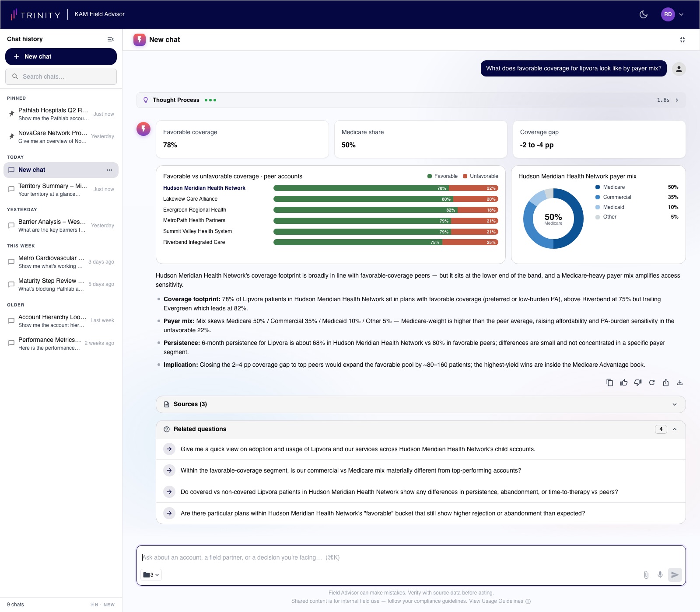Exit fullscreen with the collapse icon
The width and height of the screenshot is (700, 612).
pyautogui.click(x=682, y=40)
